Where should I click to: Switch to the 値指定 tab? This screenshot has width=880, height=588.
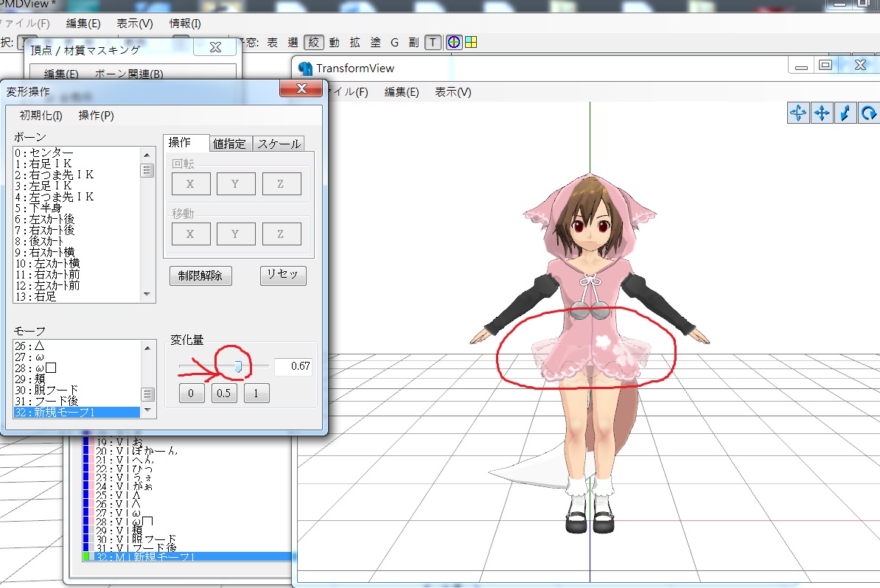pyautogui.click(x=229, y=144)
